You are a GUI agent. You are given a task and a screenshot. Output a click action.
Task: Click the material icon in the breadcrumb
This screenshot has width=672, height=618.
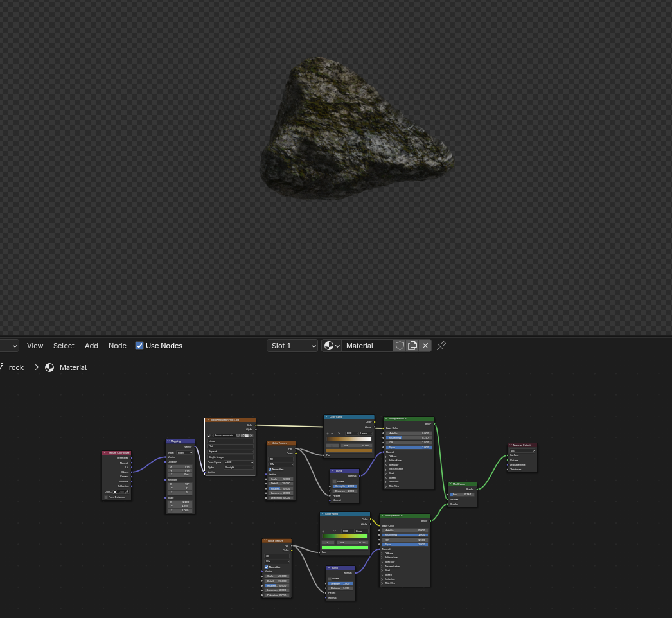(x=49, y=367)
